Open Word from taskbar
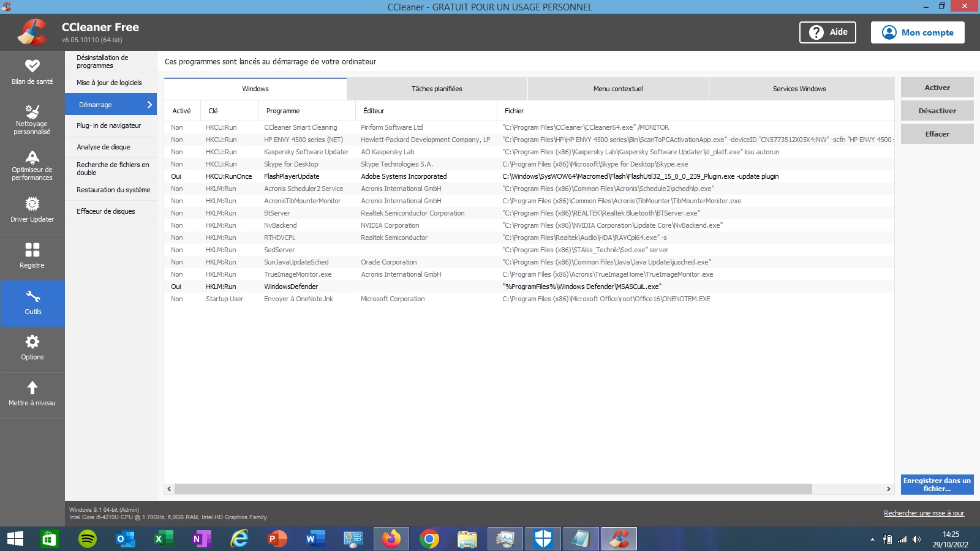980x551 pixels. click(x=315, y=539)
